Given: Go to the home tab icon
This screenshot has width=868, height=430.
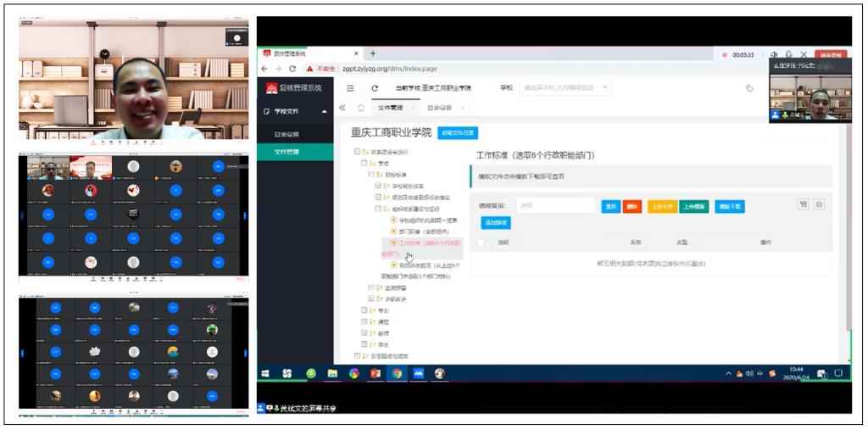Looking at the screenshot, I should 361,108.
